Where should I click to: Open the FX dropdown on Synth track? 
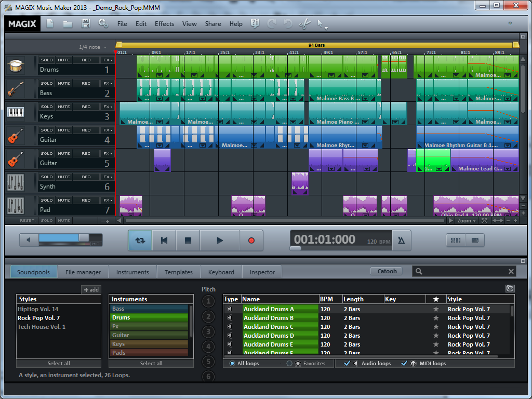coord(108,177)
